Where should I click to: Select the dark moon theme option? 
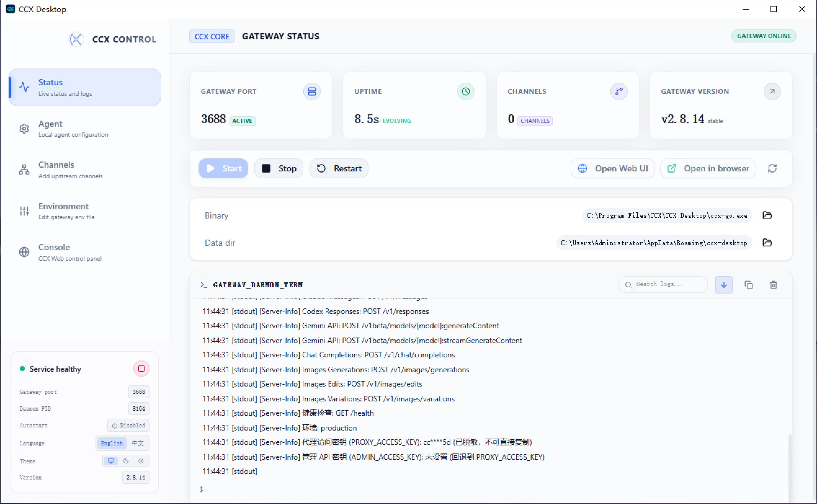(x=126, y=461)
